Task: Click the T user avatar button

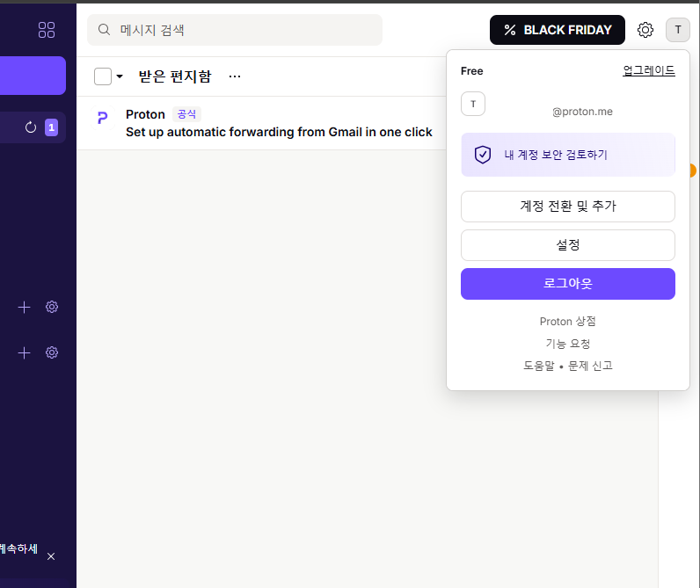Action: (x=678, y=30)
